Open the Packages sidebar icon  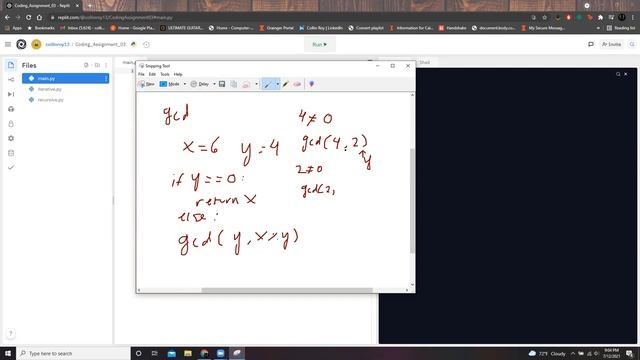(11, 109)
